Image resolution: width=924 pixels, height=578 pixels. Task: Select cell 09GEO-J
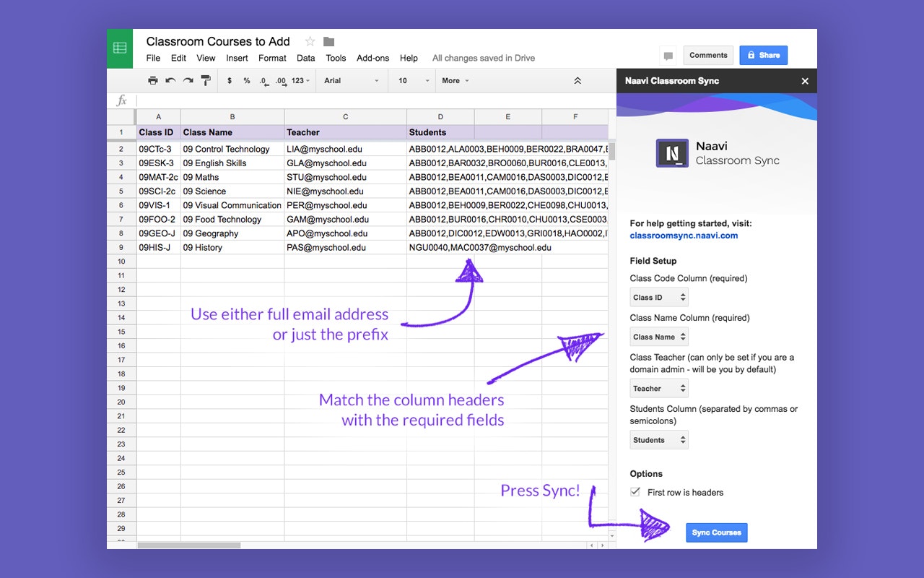[x=158, y=233]
